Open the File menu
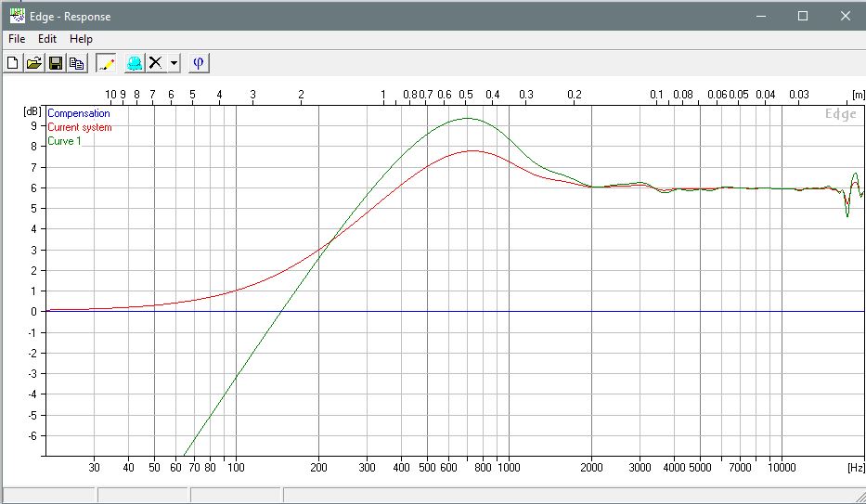This screenshot has width=866, height=504. coord(17,39)
